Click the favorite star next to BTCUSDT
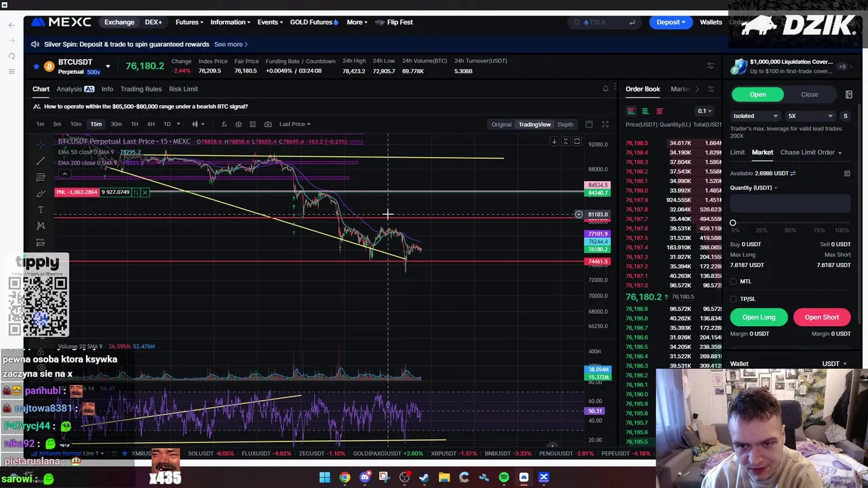The height and width of the screenshot is (488, 868). (x=36, y=66)
